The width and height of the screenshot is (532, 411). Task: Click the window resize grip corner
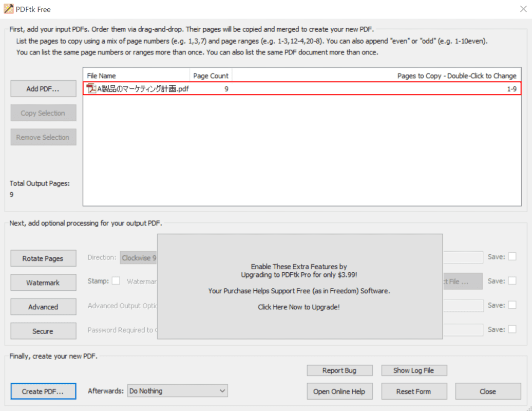point(529,408)
